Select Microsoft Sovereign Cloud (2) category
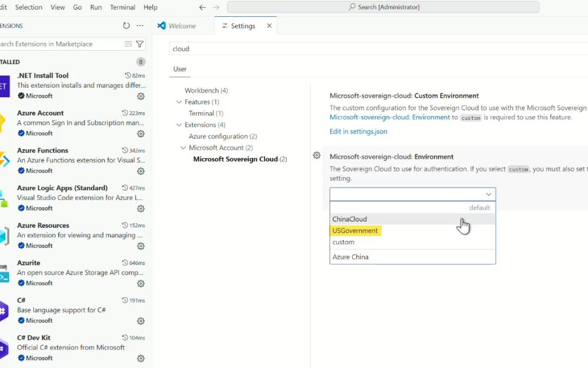This screenshot has width=588, height=368. 240,159
